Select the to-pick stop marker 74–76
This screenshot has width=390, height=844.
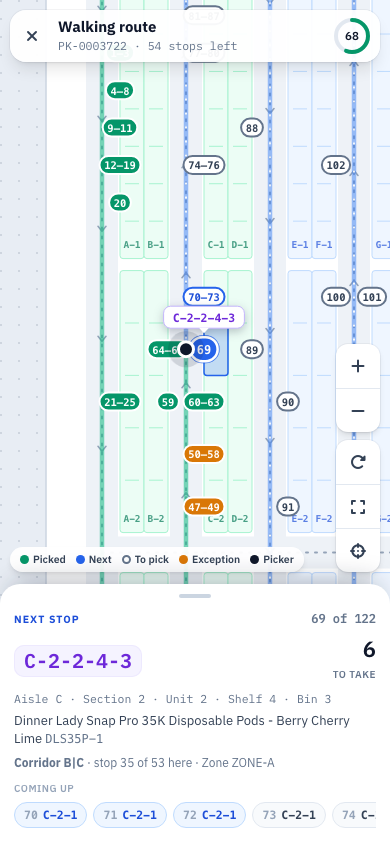[x=204, y=165]
